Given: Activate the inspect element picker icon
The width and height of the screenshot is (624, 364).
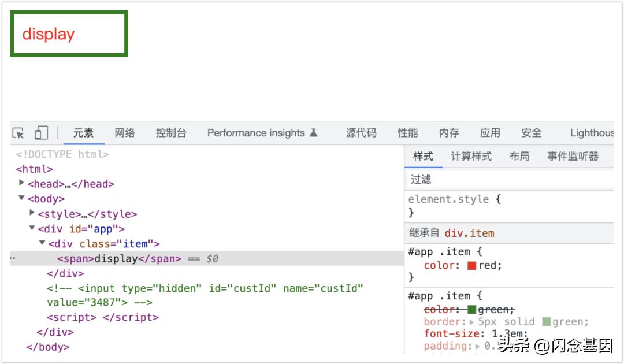Looking at the screenshot, I should click(18, 133).
